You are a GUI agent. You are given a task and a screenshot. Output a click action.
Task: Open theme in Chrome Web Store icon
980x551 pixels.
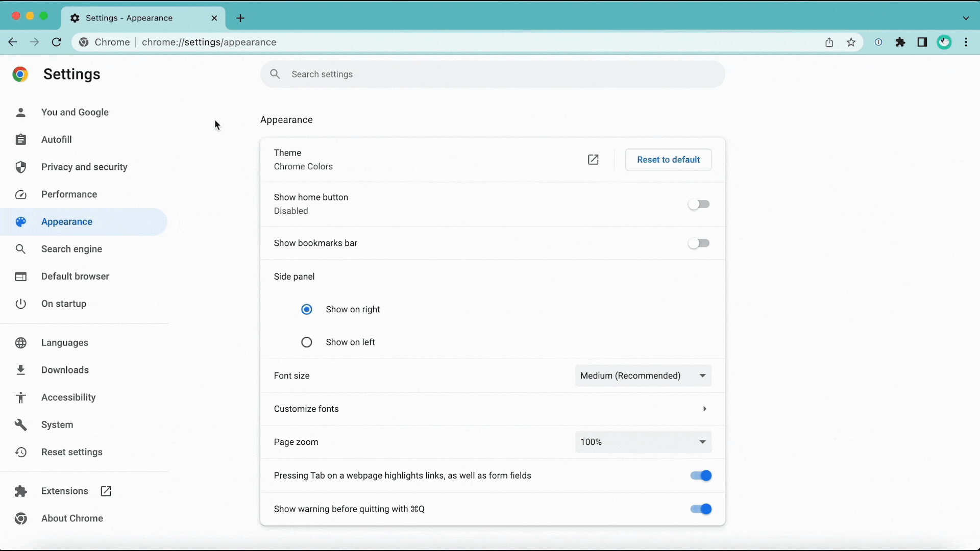coord(593,160)
